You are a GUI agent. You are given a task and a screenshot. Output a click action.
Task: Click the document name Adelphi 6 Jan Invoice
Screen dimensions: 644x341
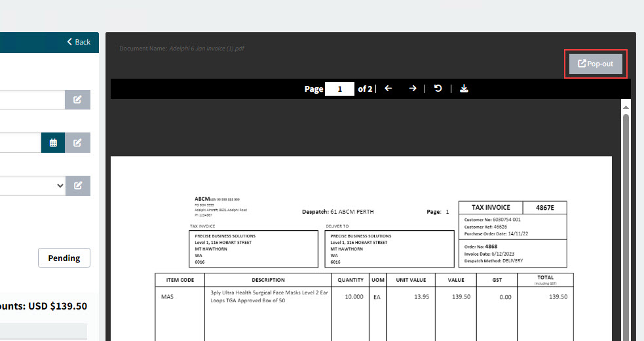pos(206,49)
